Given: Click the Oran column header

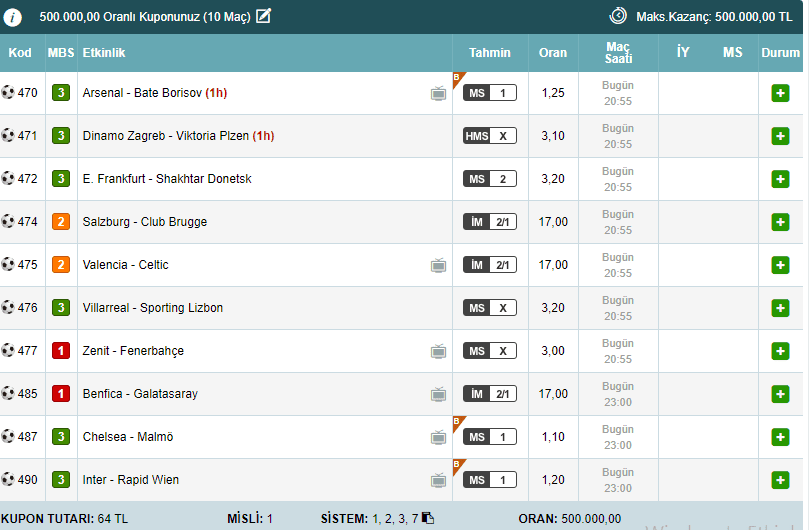Looking at the screenshot, I should tap(553, 53).
